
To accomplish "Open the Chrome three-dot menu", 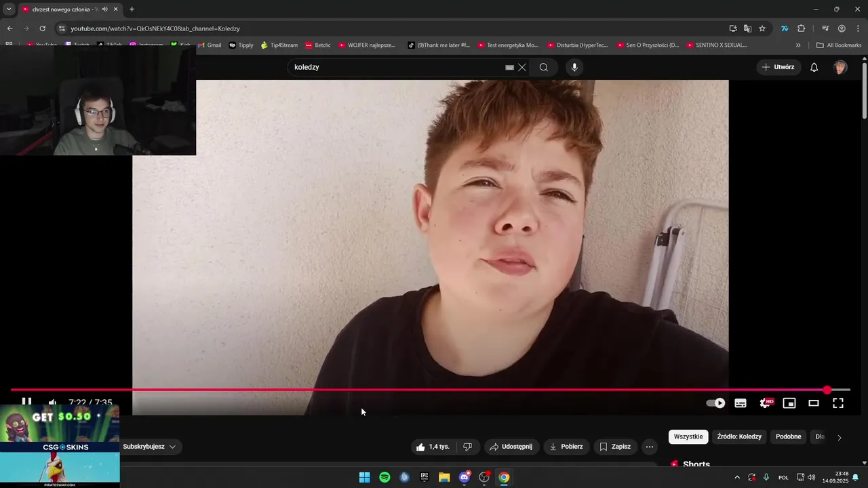I will 858,28.
